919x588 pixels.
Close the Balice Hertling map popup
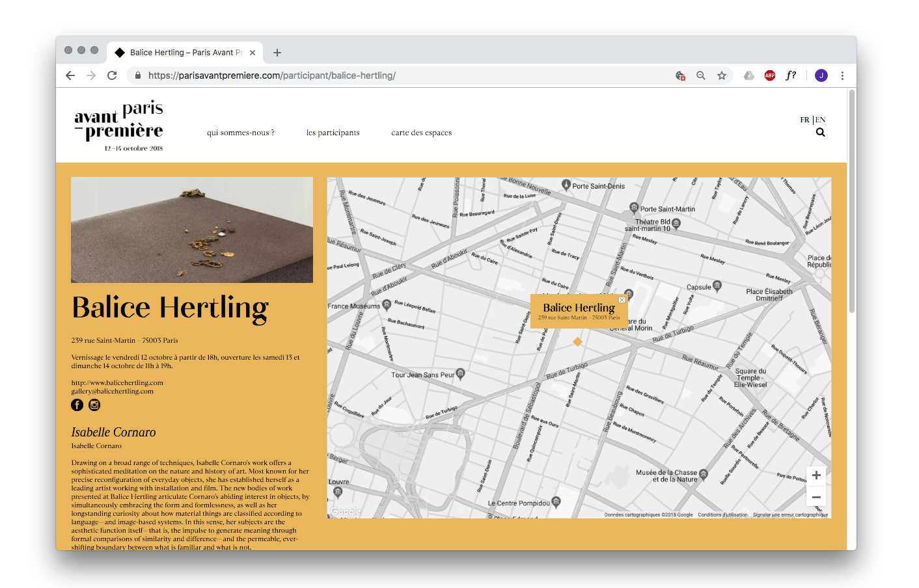coord(622,300)
